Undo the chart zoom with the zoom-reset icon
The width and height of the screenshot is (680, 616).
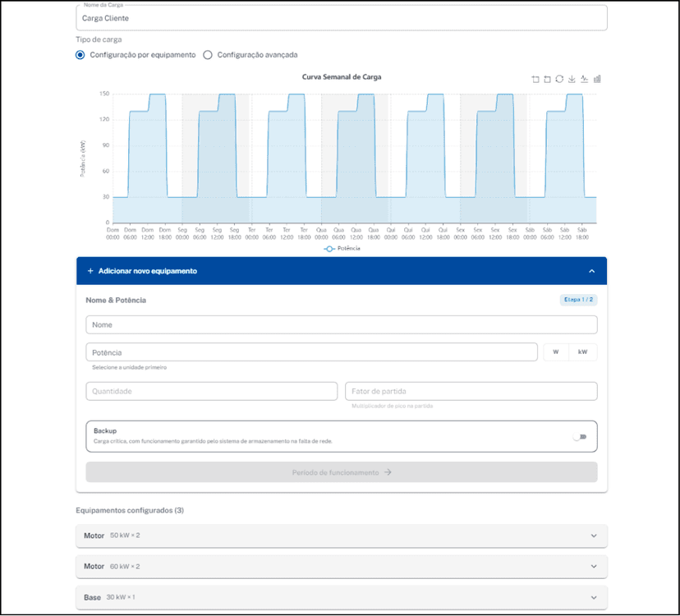click(x=547, y=79)
